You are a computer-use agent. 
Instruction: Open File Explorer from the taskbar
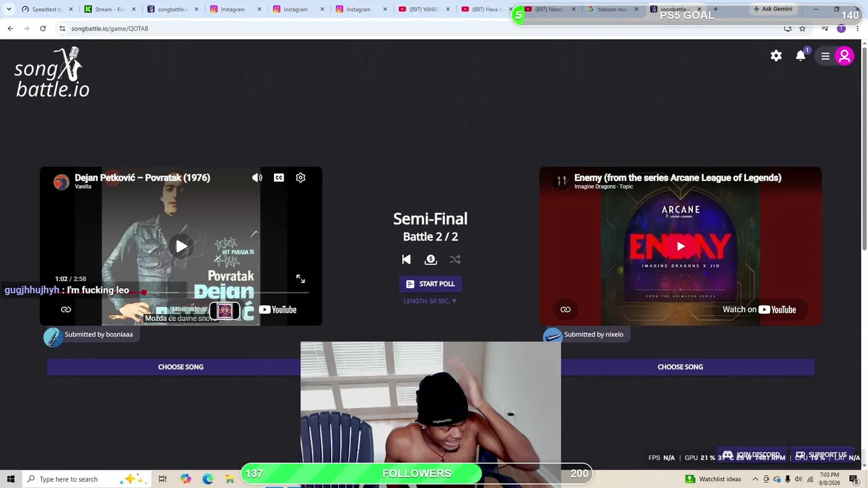230,479
